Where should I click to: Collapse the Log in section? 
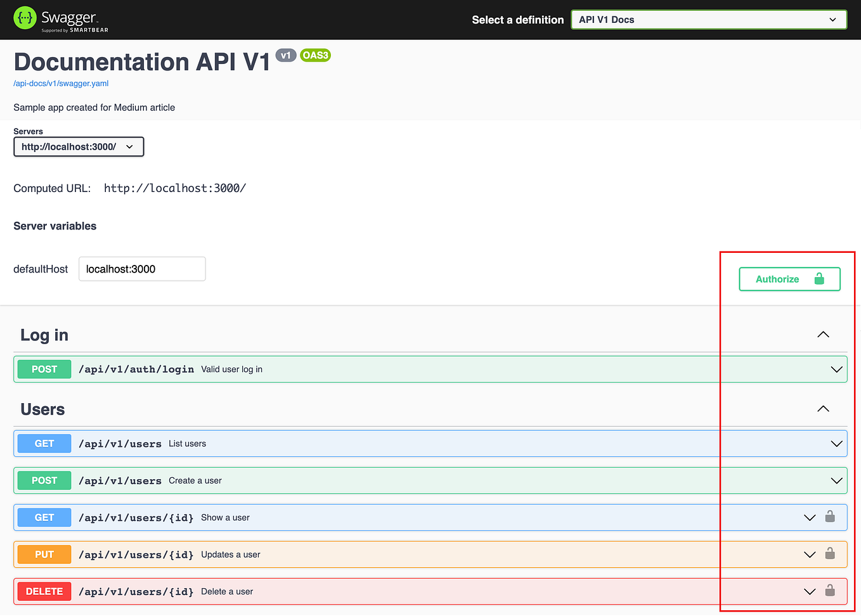[x=823, y=335]
